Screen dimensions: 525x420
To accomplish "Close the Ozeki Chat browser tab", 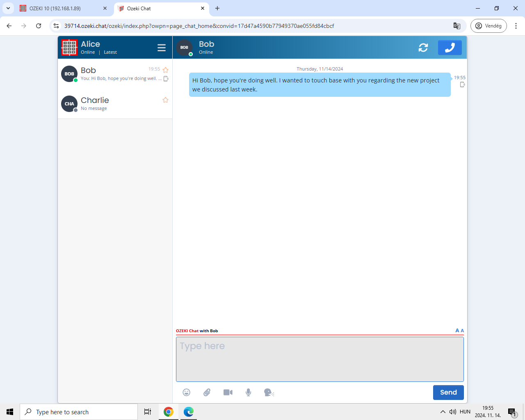I will [203, 8].
